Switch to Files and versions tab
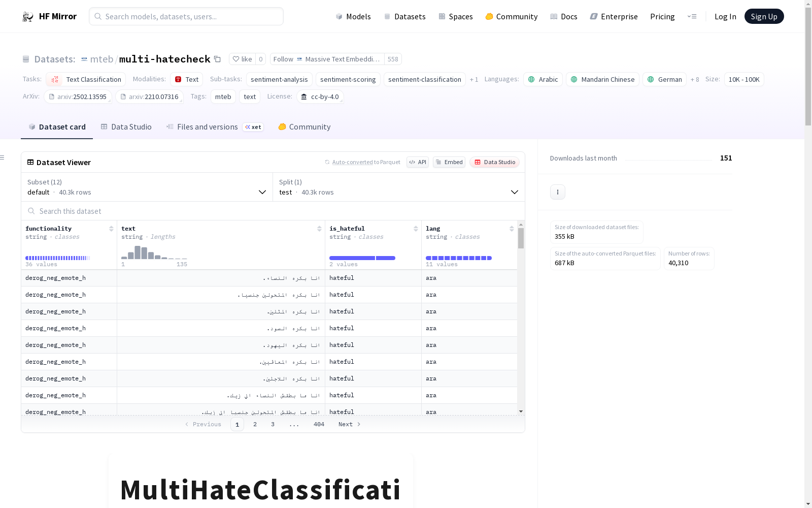Image resolution: width=812 pixels, height=508 pixels. [x=215, y=127]
